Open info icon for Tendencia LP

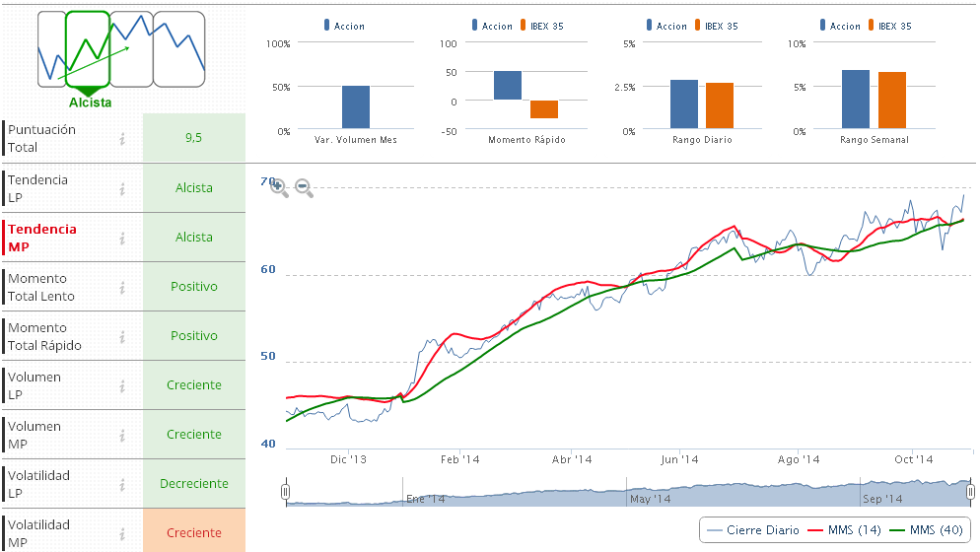(x=122, y=188)
